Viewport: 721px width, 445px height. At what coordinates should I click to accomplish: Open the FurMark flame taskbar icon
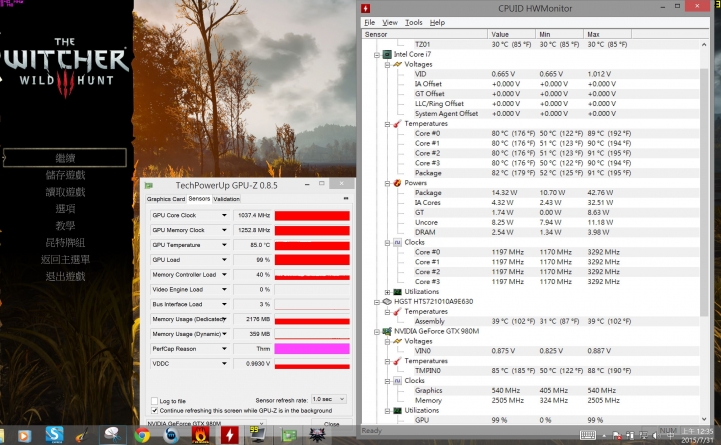[x=200, y=434]
